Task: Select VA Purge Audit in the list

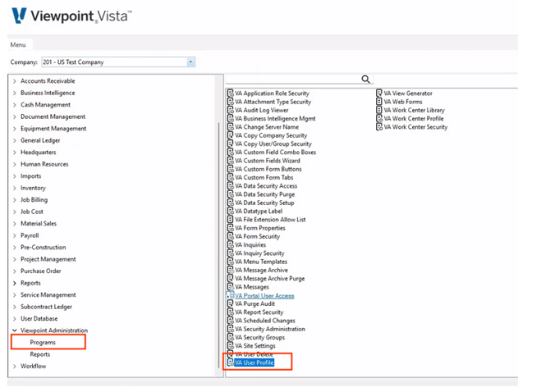Action: click(255, 303)
